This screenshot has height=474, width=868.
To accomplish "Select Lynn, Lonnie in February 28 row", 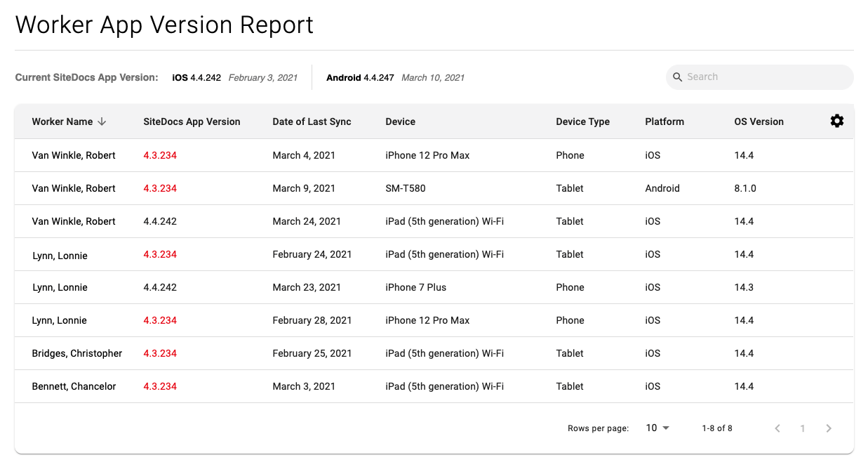I will click(x=60, y=320).
